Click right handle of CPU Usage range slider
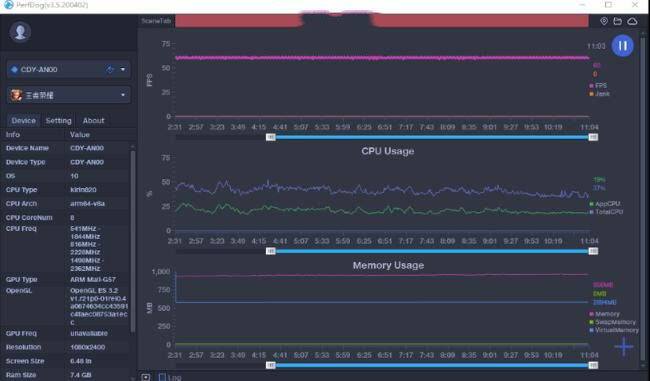The image size is (650, 381). coord(593,251)
